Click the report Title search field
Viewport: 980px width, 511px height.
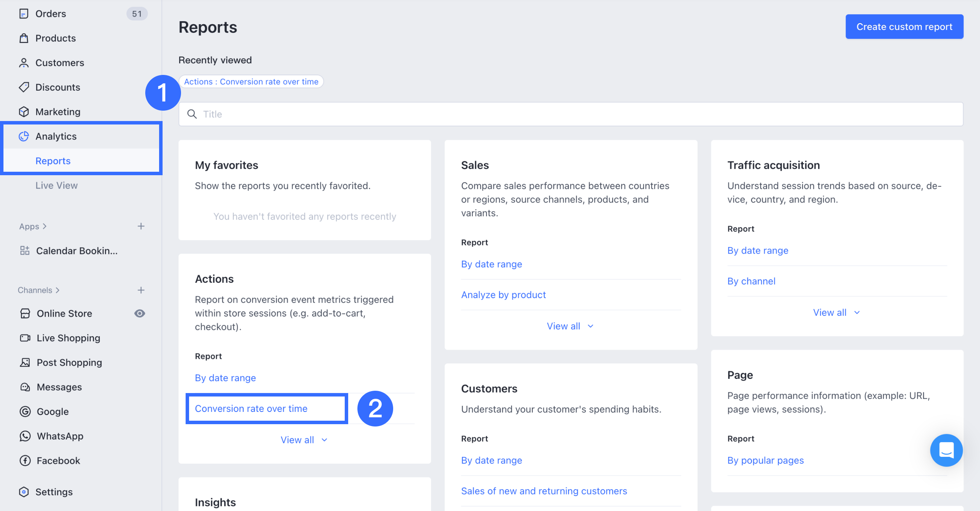tap(570, 114)
